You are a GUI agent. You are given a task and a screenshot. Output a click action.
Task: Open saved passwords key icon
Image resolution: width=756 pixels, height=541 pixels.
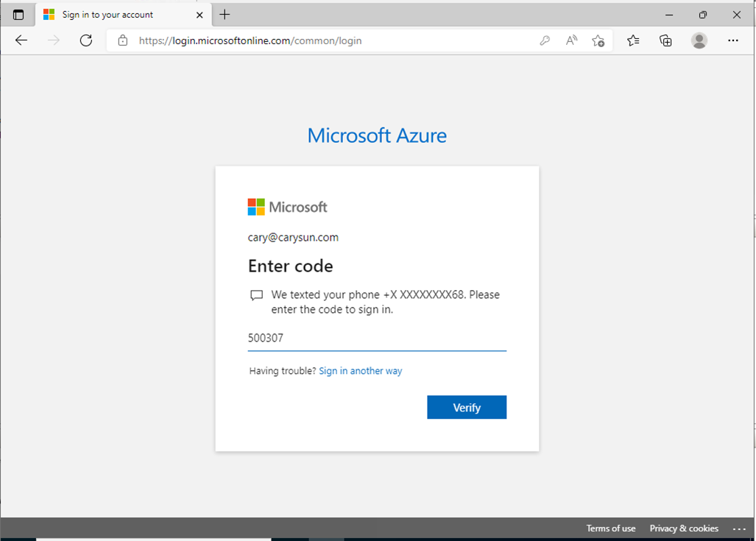545,40
